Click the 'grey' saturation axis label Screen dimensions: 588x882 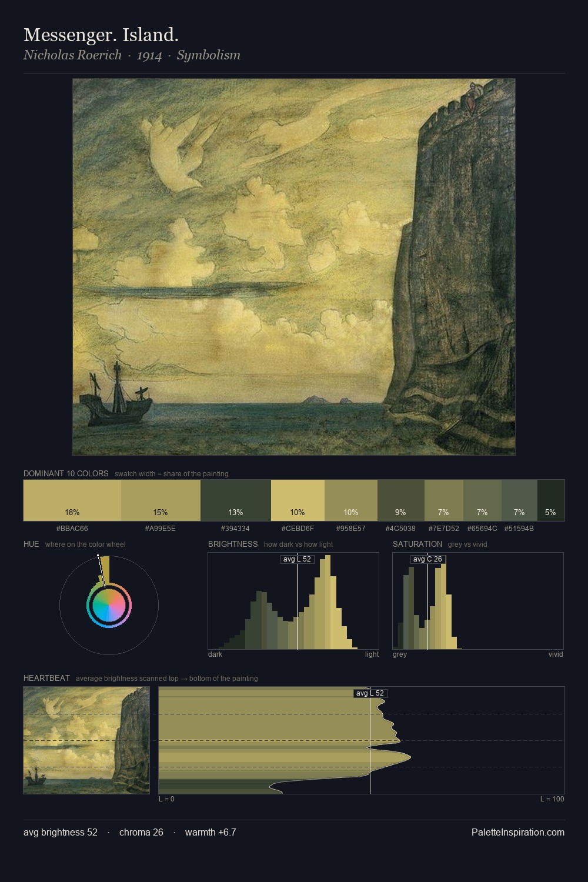400,654
